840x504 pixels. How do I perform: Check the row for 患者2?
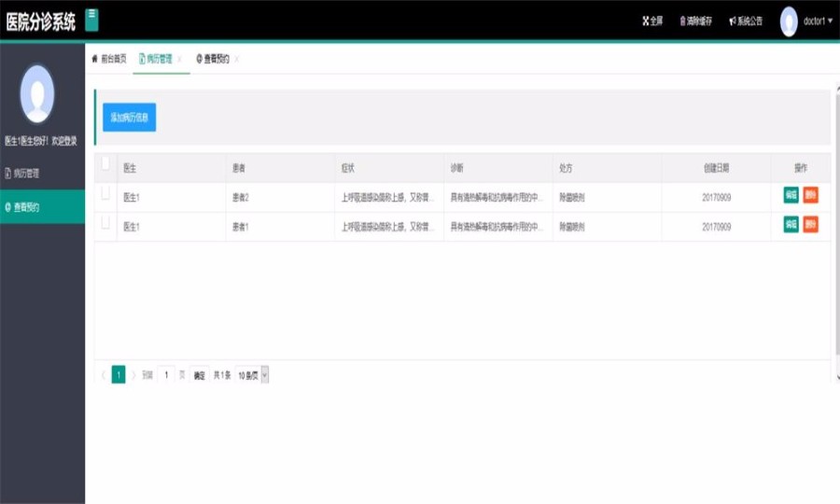(x=105, y=193)
